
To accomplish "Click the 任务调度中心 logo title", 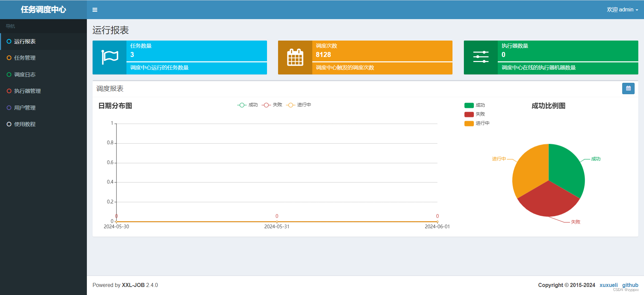I will pyautogui.click(x=43, y=9).
